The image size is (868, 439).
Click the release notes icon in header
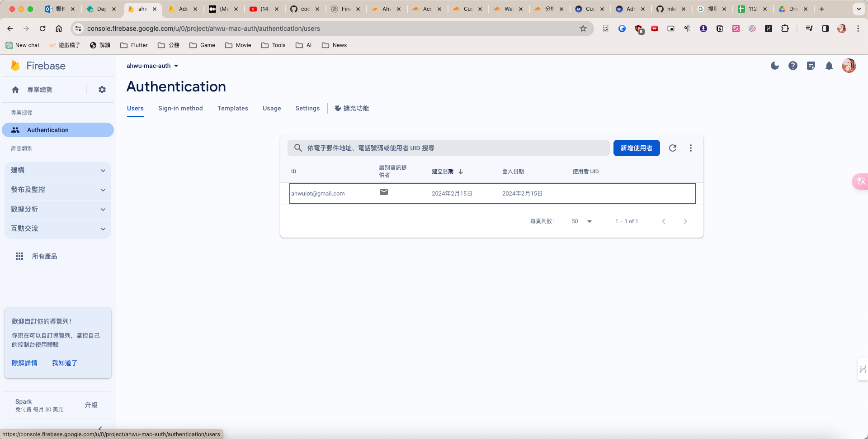click(x=811, y=66)
